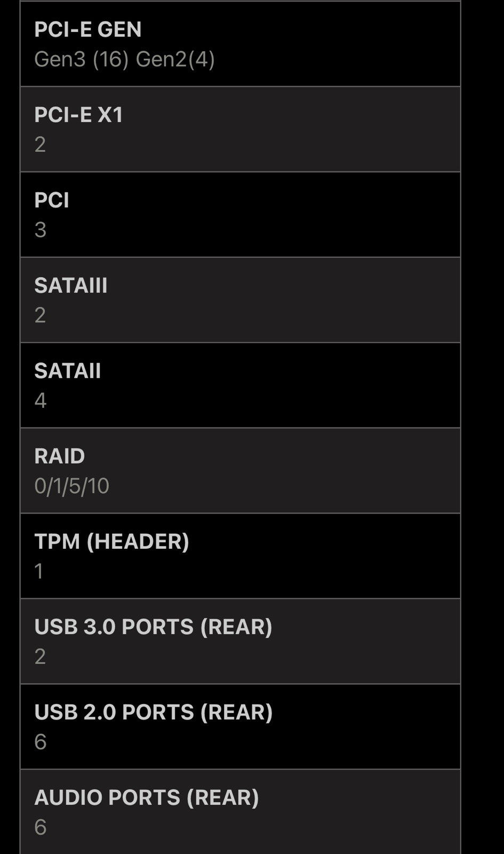Select the Gen3 (16) Gen2(4) value

tap(124, 59)
